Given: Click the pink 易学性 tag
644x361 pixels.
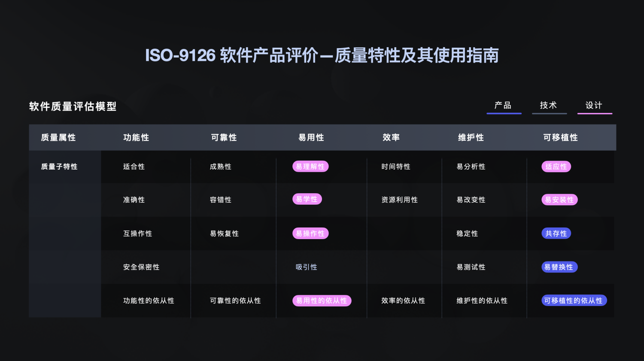Looking at the screenshot, I should 307,199.
